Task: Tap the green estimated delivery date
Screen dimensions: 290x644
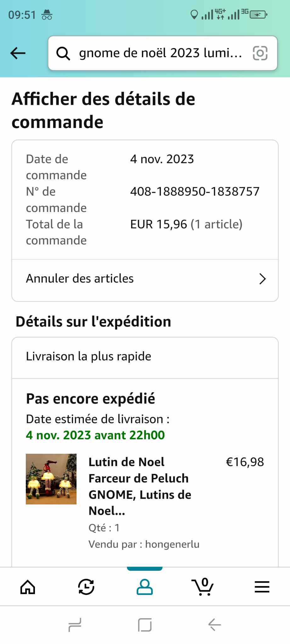Action: [x=95, y=435]
